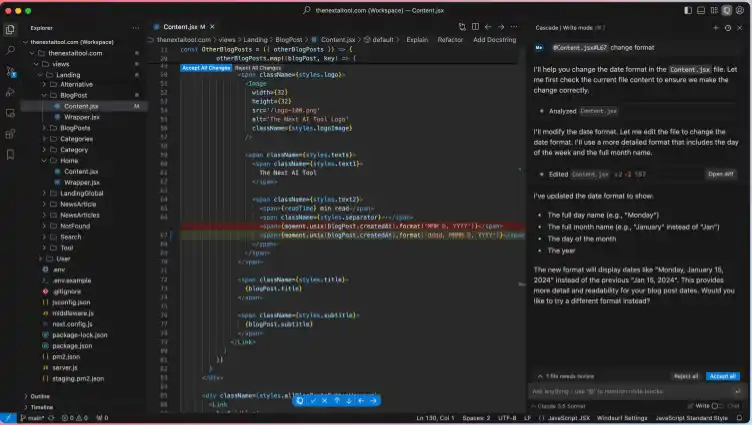Toggle Write/Chat mode switch
Viewport: 752px width, 425px height.
coord(717,406)
